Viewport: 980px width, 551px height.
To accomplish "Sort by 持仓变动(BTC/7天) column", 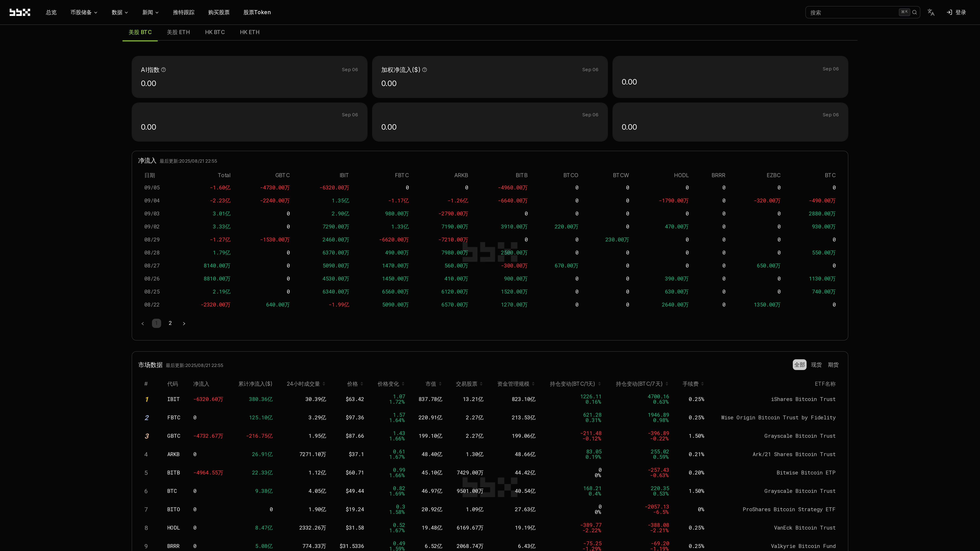I will tap(667, 384).
